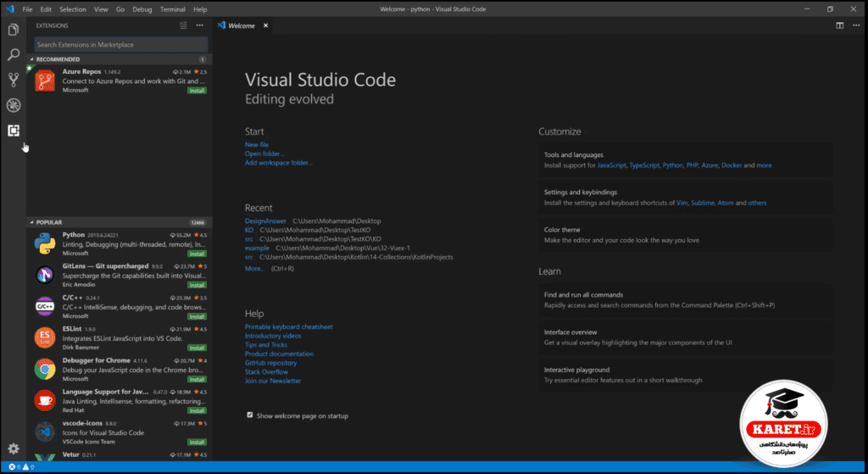Screen dimensions: 868x474
Task: Open the Interactive playground walkthrough
Action: coord(685,375)
